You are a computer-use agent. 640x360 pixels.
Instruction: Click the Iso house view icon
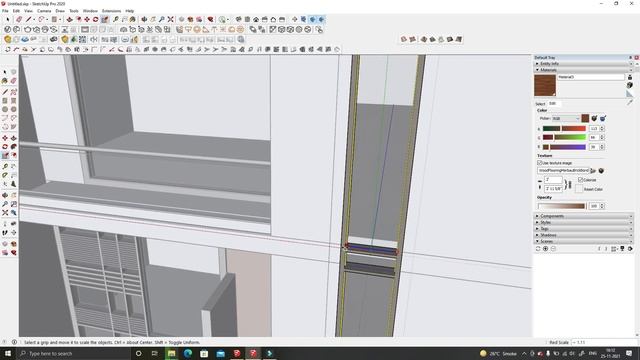[238, 19]
